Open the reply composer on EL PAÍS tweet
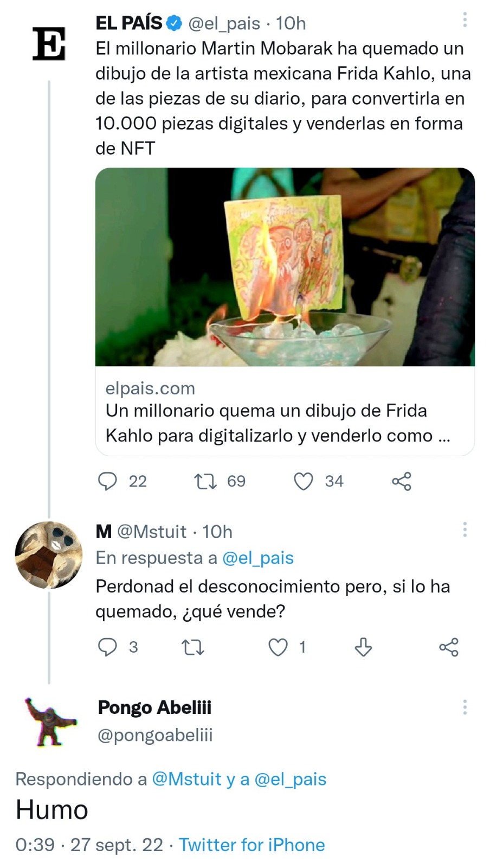 [108, 481]
